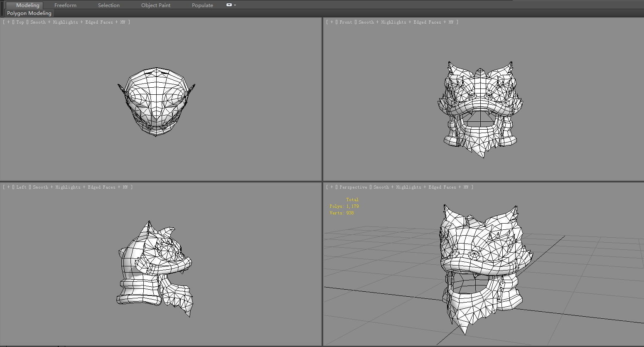Open the Top viewport point-of-view label menu
Image resolution: width=644 pixels, height=347 pixels.
pyautogui.click(x=20, y=22)
